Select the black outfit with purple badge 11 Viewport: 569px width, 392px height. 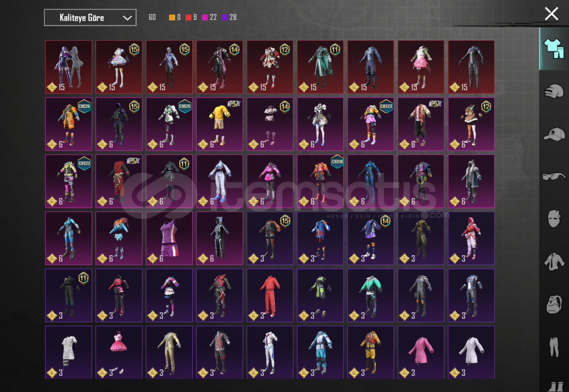coord(69,295)
